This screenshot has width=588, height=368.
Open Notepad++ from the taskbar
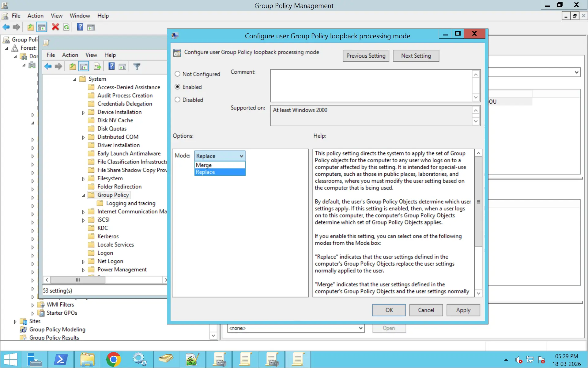click(x=192, y=359)
